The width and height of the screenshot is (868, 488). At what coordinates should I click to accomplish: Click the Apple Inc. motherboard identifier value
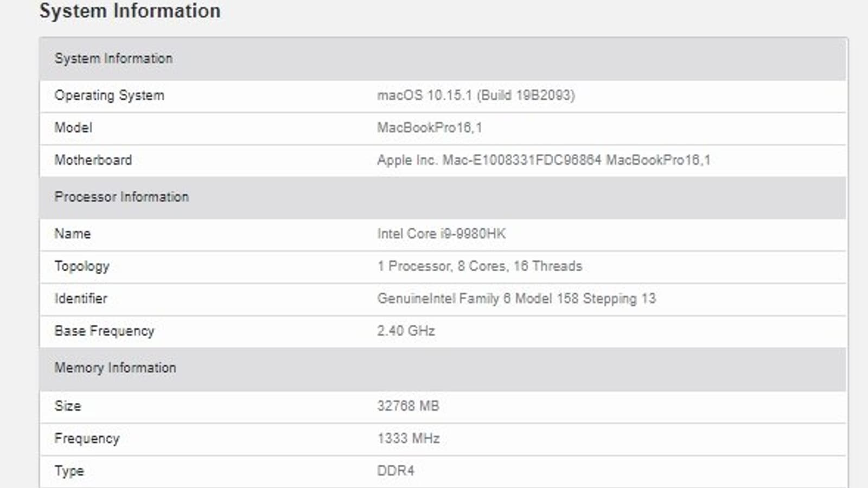pyautogui.click(x=544, y=160)
